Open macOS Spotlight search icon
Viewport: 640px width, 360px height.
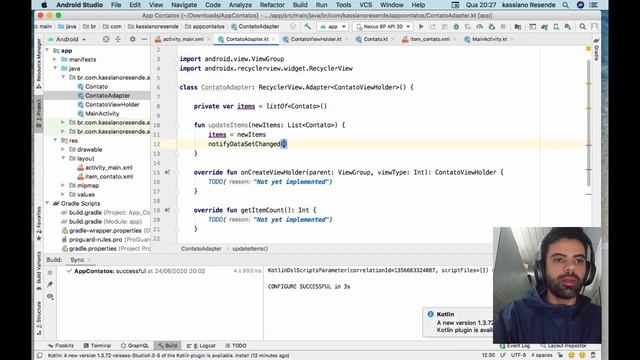tap(565, 5)
